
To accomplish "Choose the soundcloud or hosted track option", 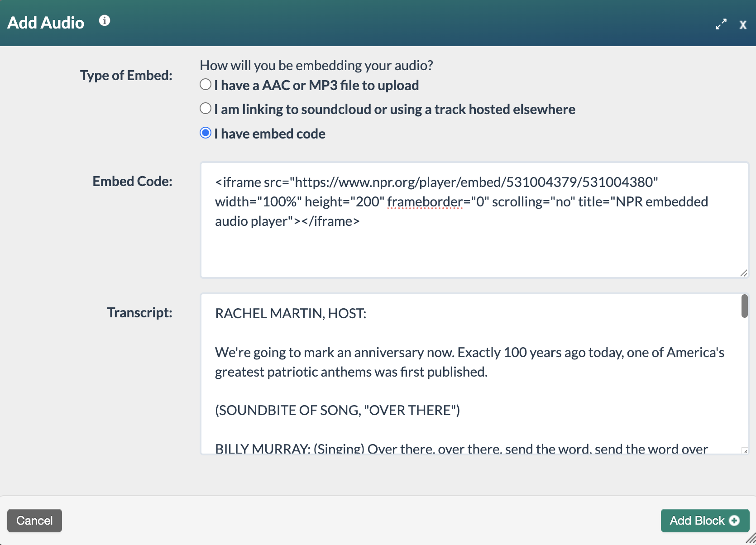I will [206, 108].
